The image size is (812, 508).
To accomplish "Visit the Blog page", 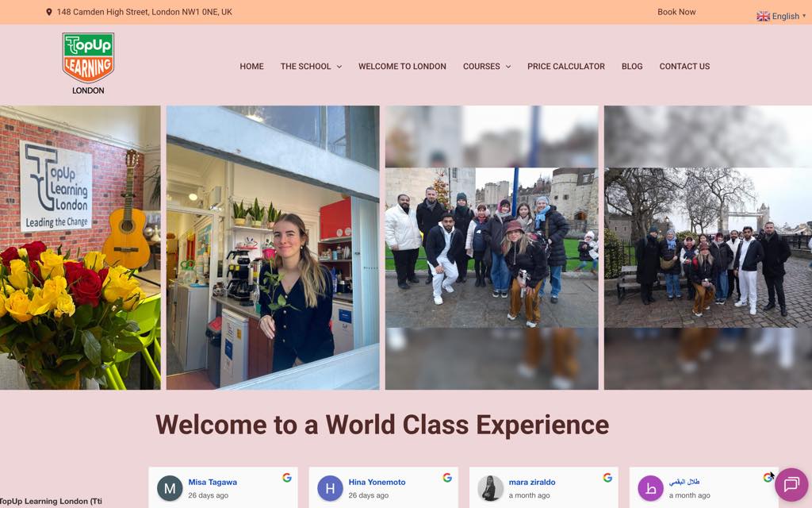I will click(x=632, y=67).
